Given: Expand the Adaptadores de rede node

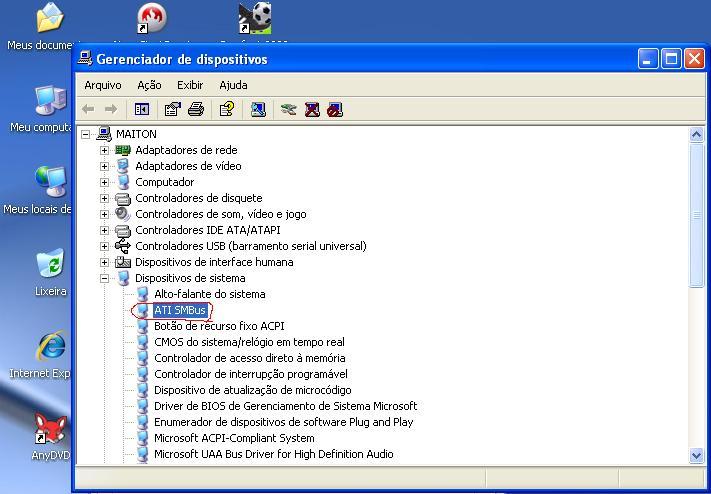Looking at the screenshot, I should pyautogui.click(x=104, y=150).
